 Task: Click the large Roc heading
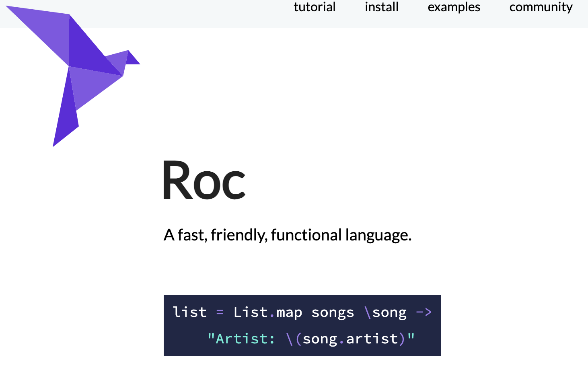coord(204,180)
